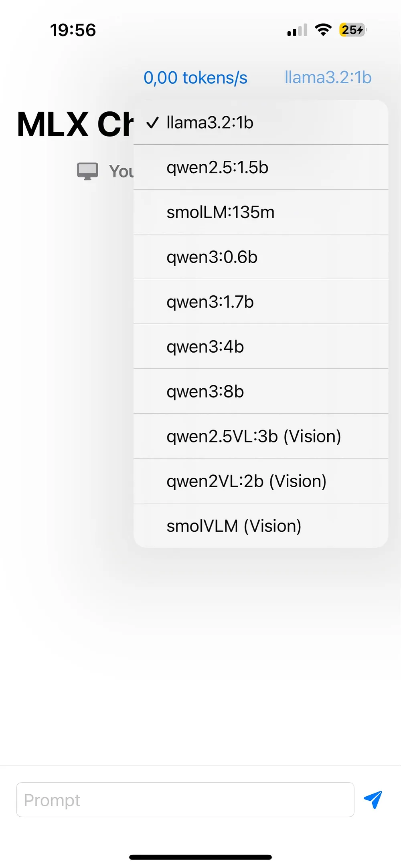Select the checked llama3.2:1b menu entry

coord(261,123)
